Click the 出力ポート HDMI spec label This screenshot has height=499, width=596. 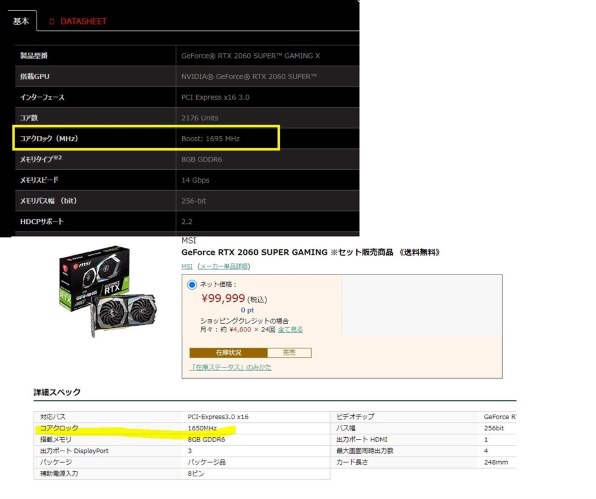361,440
